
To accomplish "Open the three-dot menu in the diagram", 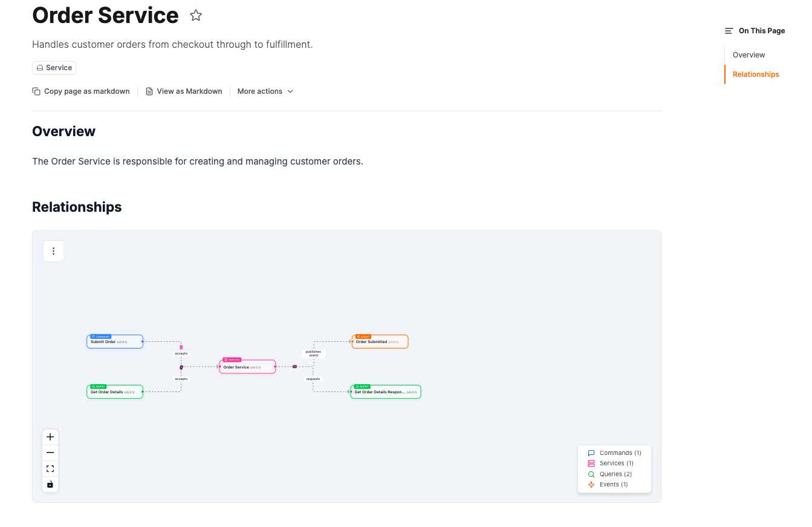I will pos(53,251).
